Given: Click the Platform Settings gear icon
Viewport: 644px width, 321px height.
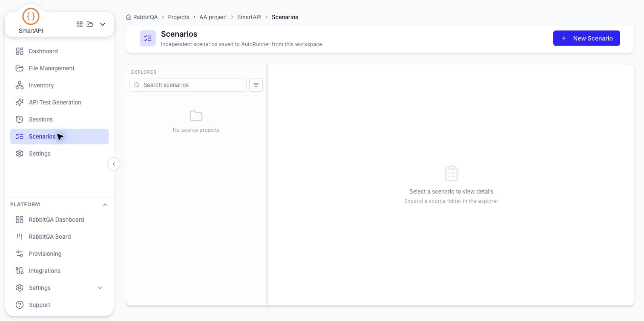Looking at the screenshot, I should pyautogui.click(x=20, y=288).
